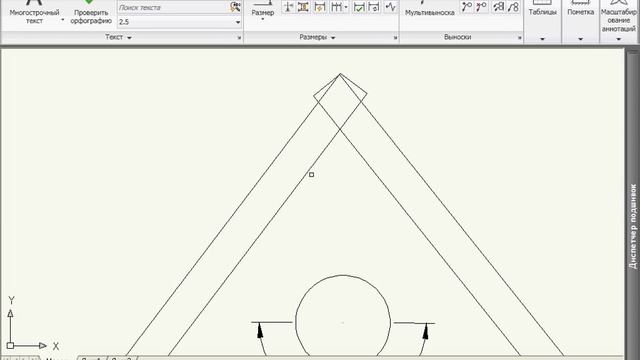
Task: Click the Мультивыноска button
Action: (429, 9)
